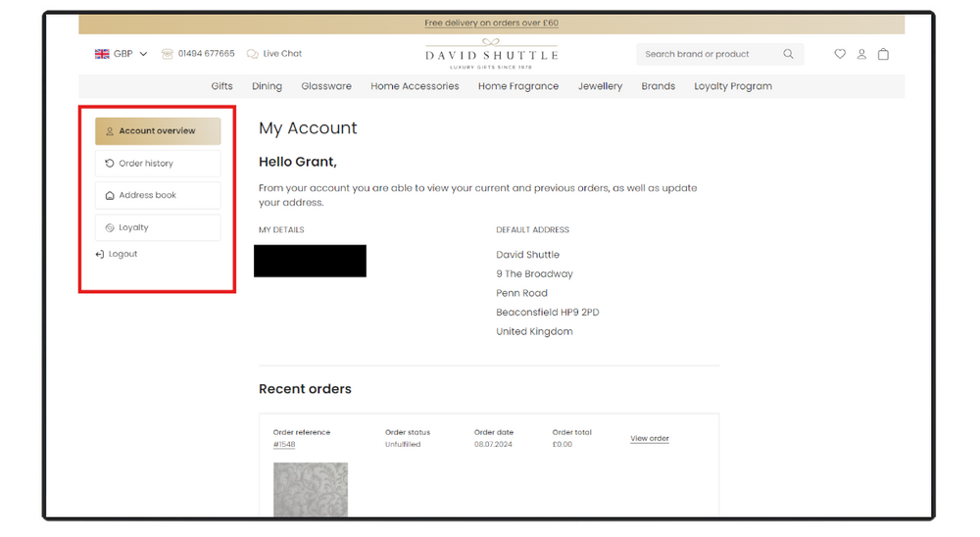Click the search magnifier icon
The image size is (980, 537).
pos(788,55)
